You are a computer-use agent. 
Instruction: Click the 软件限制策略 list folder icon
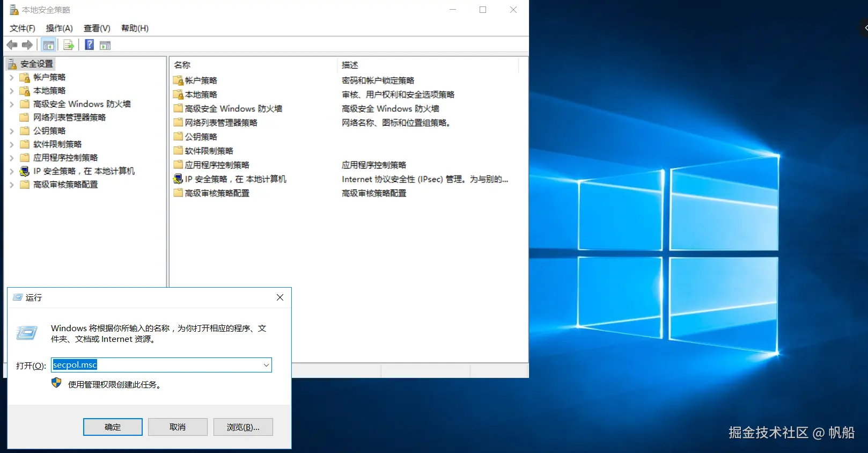178,150
